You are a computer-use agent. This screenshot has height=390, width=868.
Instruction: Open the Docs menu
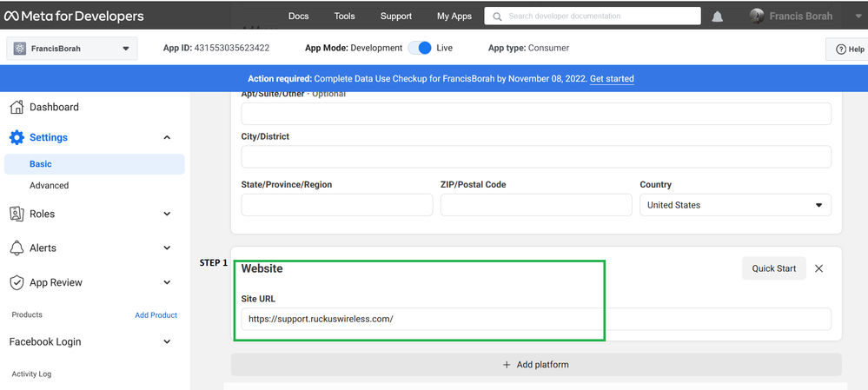(x=298, y=17)
